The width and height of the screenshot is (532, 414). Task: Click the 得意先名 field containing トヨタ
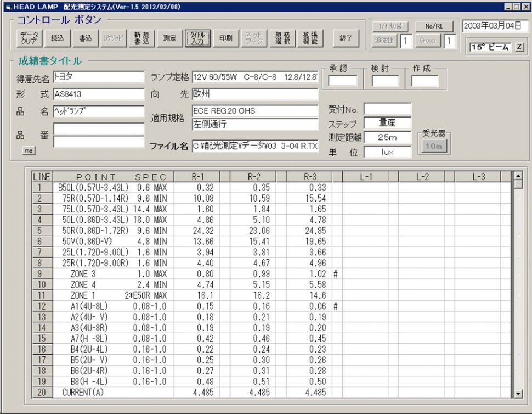(99, 77)
